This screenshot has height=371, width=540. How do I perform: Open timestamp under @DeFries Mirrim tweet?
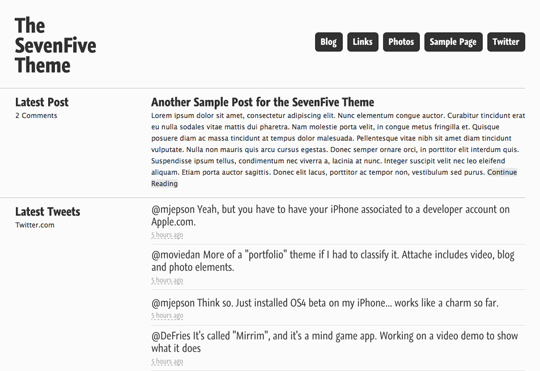click(x=167, y=362)
